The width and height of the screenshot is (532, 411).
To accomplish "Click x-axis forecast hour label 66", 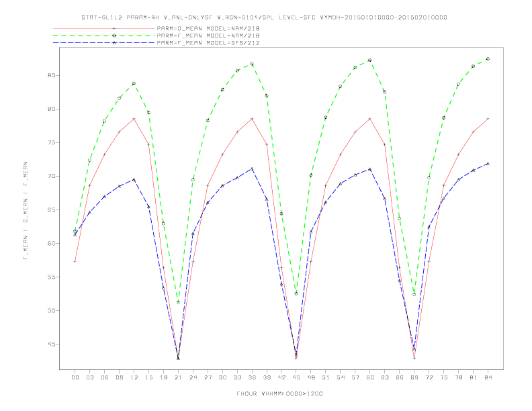I will click(x=400, y=377).
